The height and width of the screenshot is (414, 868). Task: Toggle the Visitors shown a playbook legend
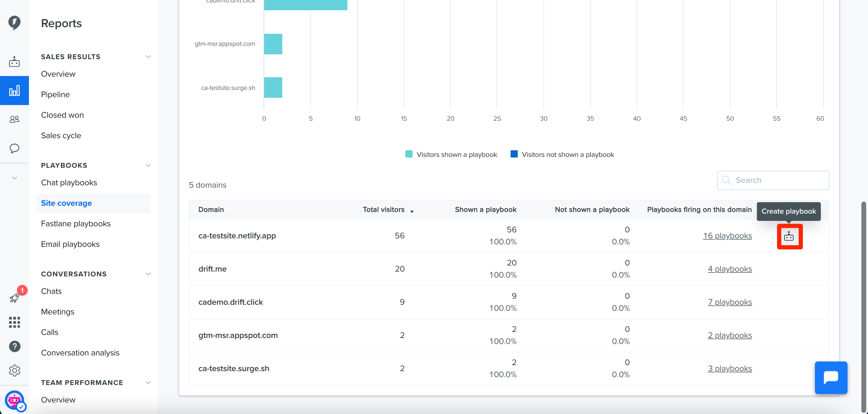451,154
